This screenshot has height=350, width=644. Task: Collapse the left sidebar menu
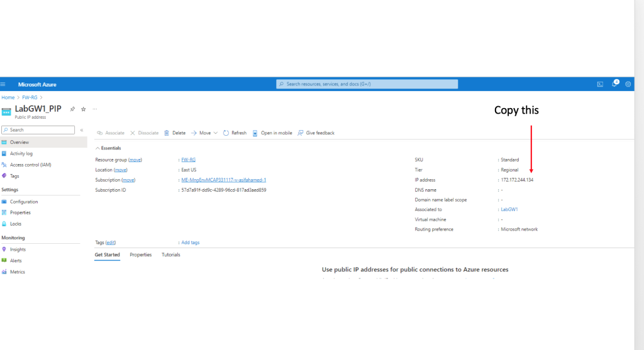(x=81, y=130)
